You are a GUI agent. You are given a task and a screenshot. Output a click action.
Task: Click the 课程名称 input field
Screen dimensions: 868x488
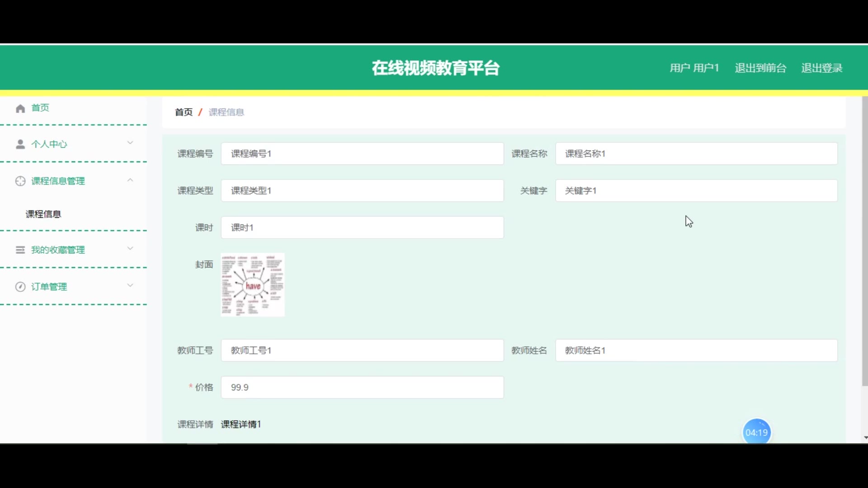[x=696, y=154]
